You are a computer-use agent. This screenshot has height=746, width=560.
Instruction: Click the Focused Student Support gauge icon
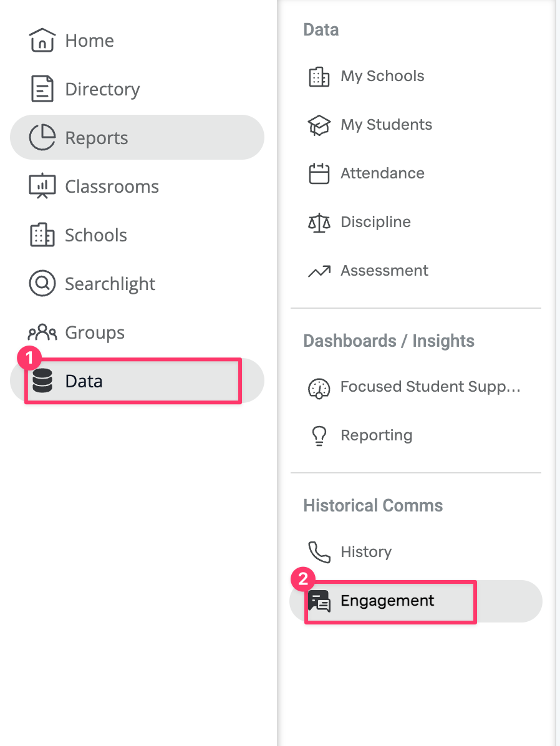coord(319,388)
